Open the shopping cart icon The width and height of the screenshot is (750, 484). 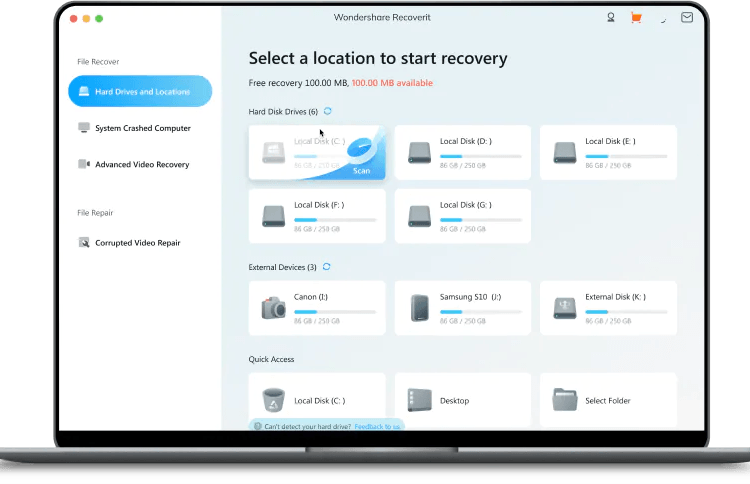tap(636, 18)
